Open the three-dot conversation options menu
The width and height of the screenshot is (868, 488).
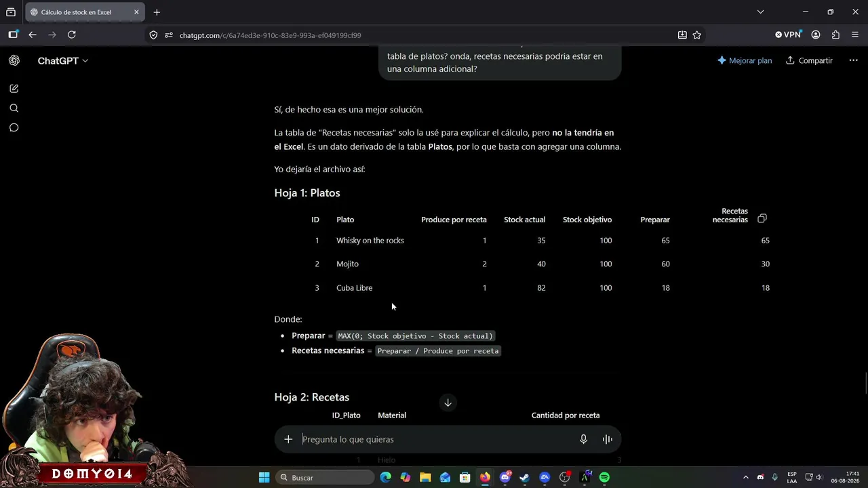(854, 60)
